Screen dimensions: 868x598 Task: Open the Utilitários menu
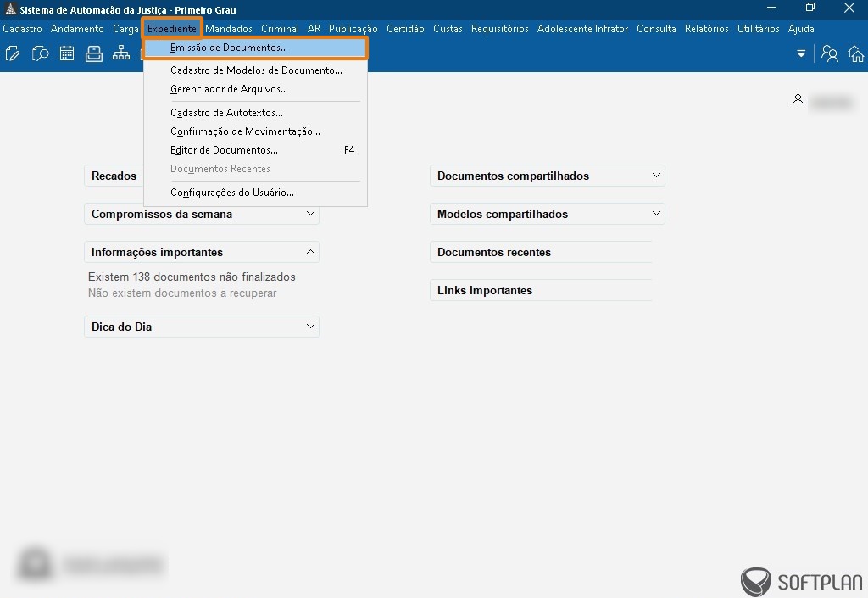[759, 29]
